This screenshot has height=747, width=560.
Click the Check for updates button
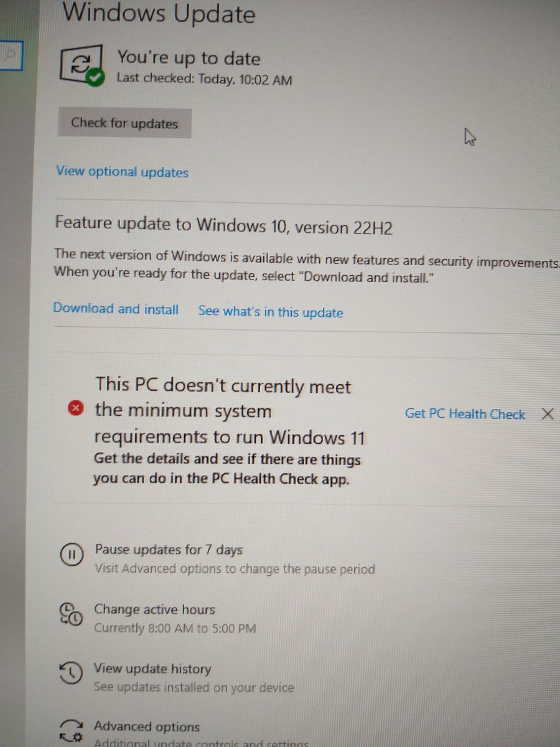pos(124,123)
